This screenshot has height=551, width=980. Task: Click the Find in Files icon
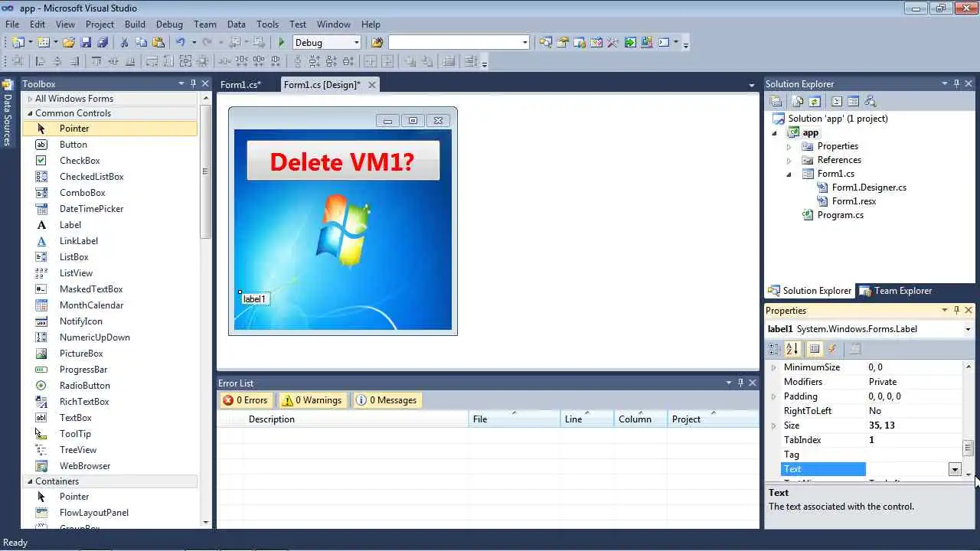pyautogui.click(x=377, y=43)
